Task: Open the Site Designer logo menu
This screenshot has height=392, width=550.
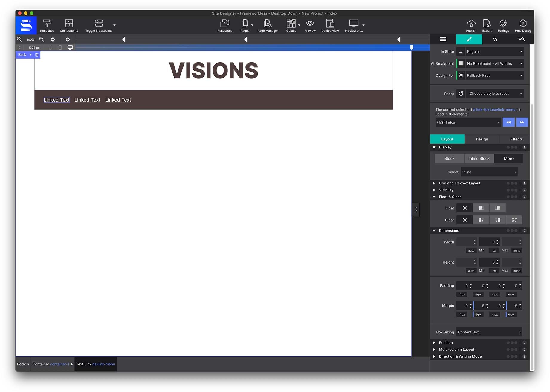Action: tap(26, 25)
